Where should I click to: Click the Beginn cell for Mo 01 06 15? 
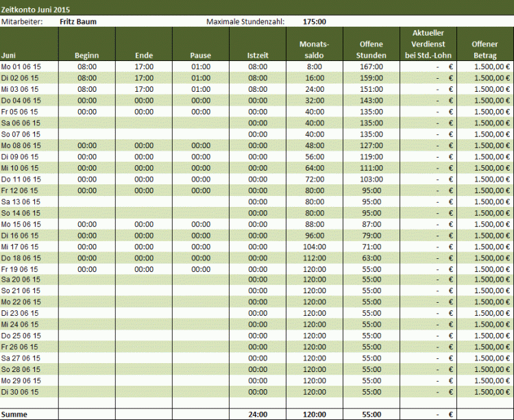pyautogui.click(x=87, y=67)
